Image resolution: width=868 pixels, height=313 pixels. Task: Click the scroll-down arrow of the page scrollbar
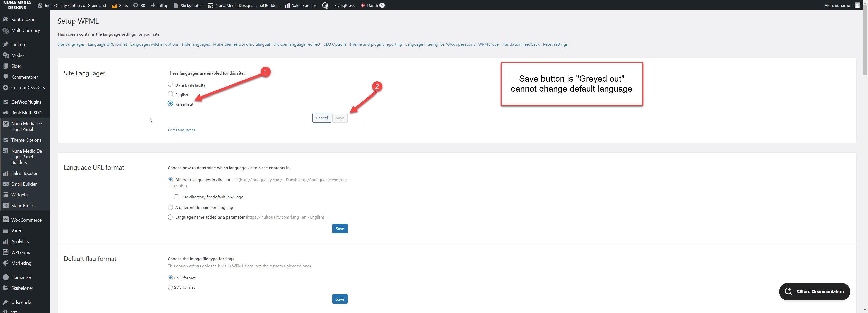pos(865,310)
